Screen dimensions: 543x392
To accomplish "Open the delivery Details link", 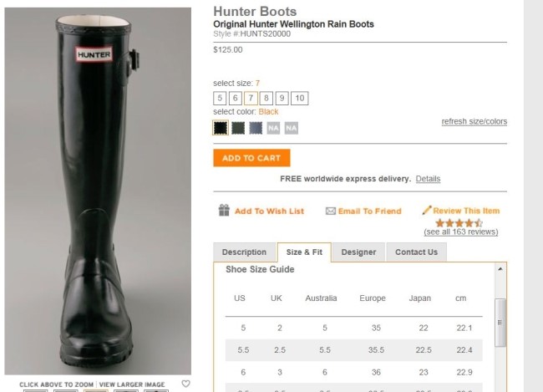I will (x=428, y=179).
